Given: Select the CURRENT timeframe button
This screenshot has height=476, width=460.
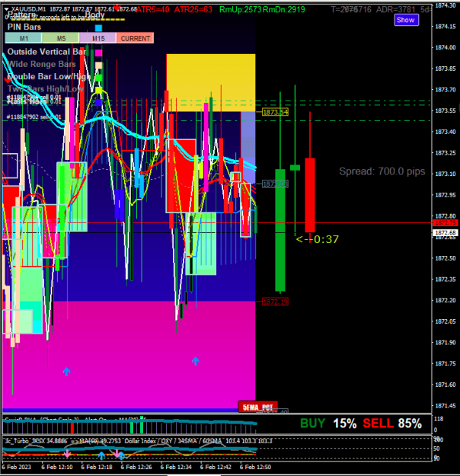Looking at the screenshot, I should click(135, 38).
